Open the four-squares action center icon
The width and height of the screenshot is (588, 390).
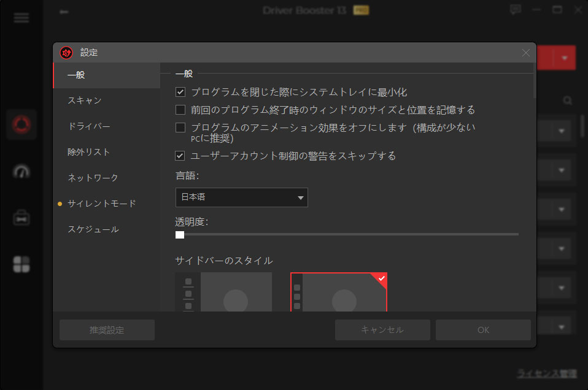21,264
